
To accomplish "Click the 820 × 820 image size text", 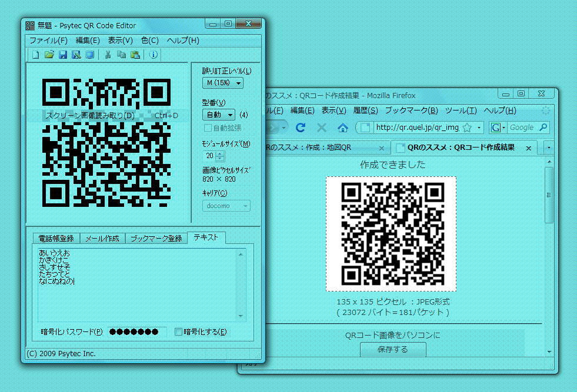I will coord(219,179).
